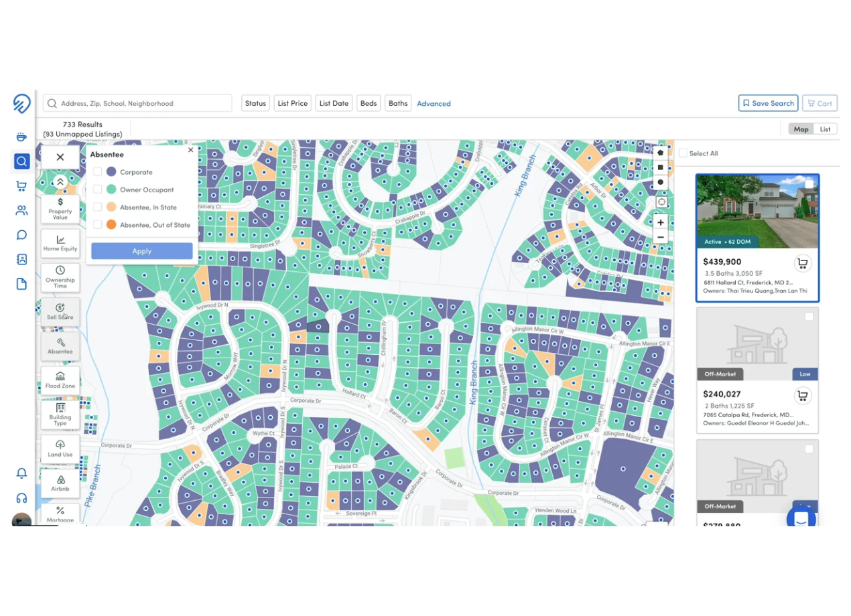The image size is (851, 616).
Task: Add the $439,900 listing to cart
Action: (802, 263)
